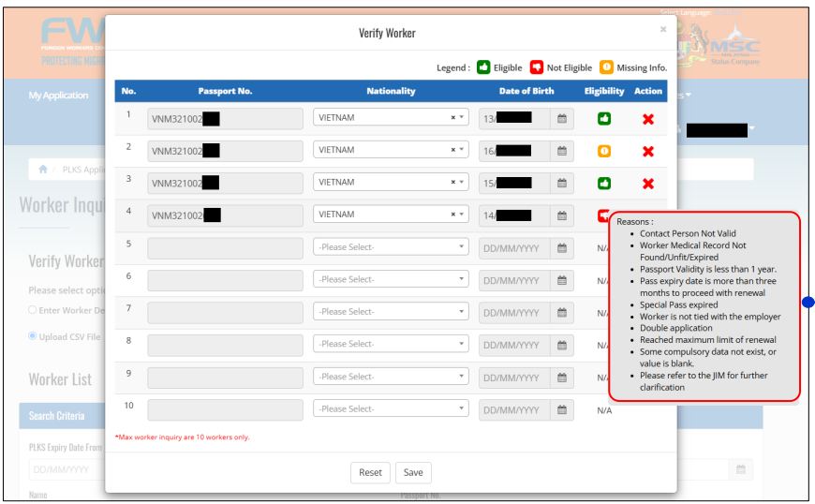Click the Eligible legend thumbs-up icon
The height and width of the screenshot is (504, 815).
[x=483, y=67]
